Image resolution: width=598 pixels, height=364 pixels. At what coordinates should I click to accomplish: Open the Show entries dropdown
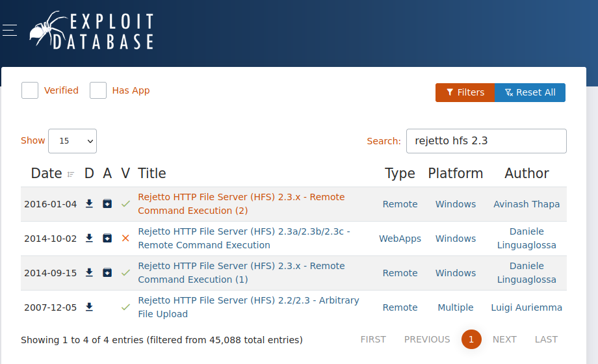tap(72, 141)
